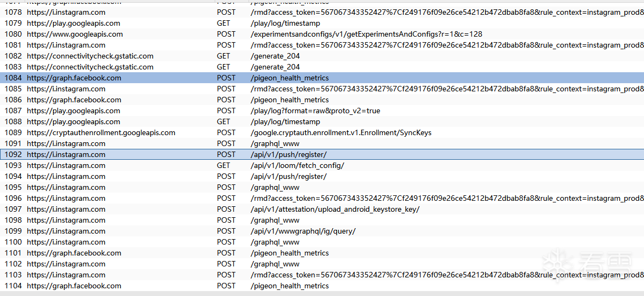Viewport: 644px width, 296px height.
Task: Select row 1091 graphql_www request
Action: (322, 144)
